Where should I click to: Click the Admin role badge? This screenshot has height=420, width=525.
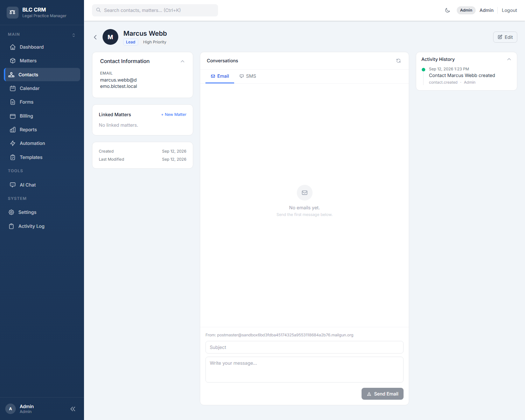coord(466,10)
